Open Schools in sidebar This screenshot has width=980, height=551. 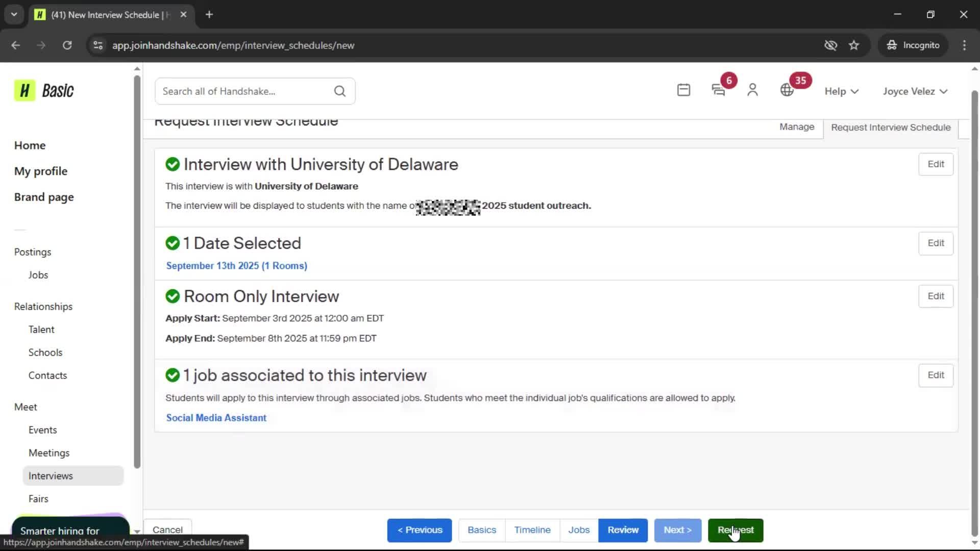pos(45,353)
